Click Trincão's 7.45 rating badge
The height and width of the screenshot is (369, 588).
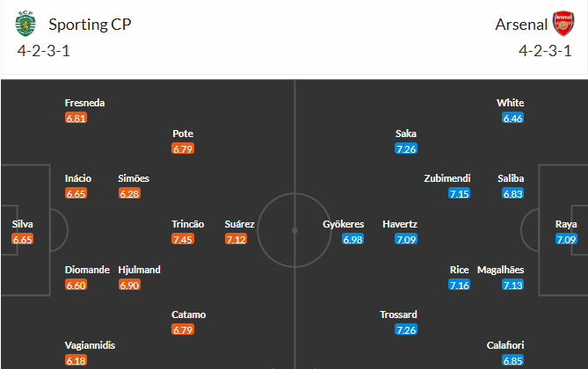tap(183, 239)
